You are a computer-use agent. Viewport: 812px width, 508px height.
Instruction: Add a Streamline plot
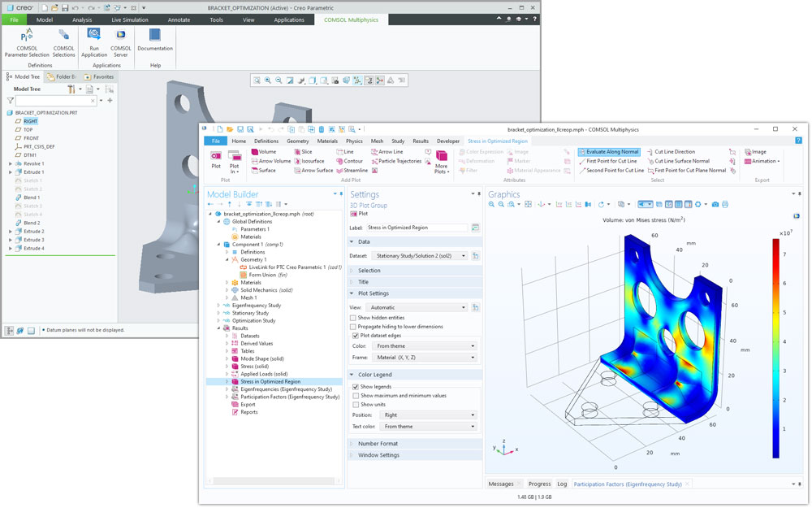(x=351, y=171)
